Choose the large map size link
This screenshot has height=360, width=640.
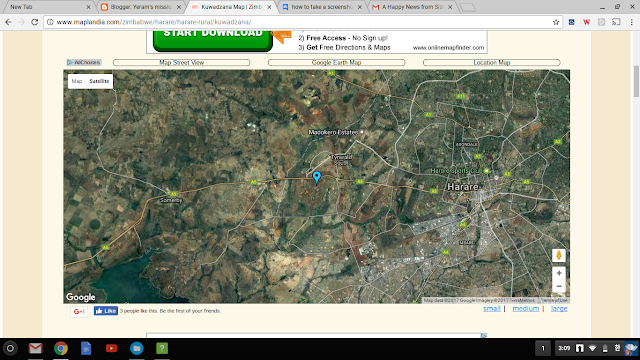tap(559, 309)
